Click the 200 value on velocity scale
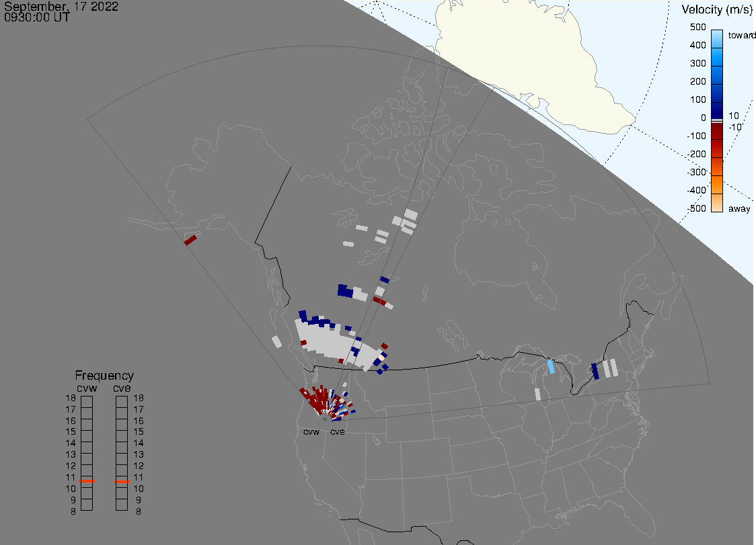 (697, 81)
